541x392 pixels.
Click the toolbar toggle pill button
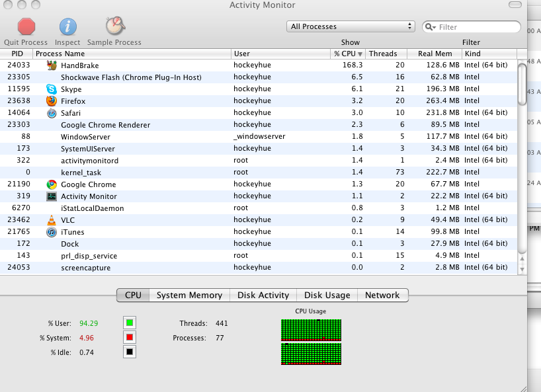click(x=515, y=5)
